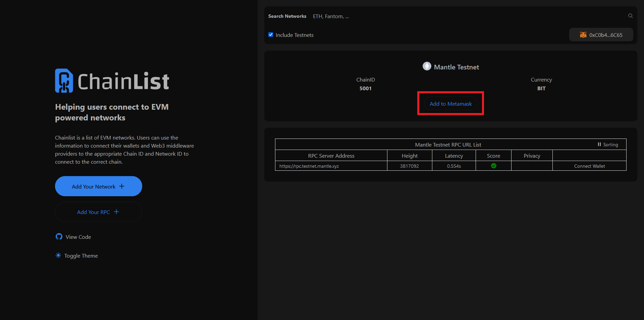Click the Height column header

click(x=409, y=156)
